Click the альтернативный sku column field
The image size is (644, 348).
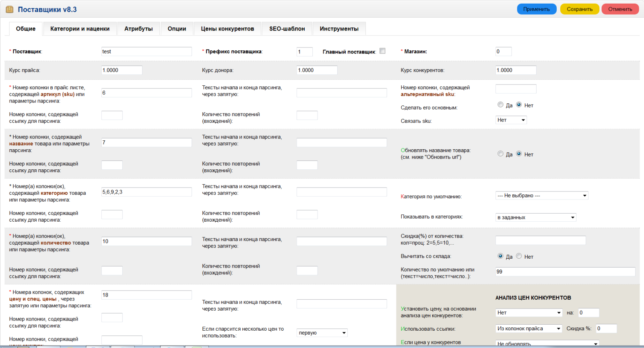(x=516, y=89)
